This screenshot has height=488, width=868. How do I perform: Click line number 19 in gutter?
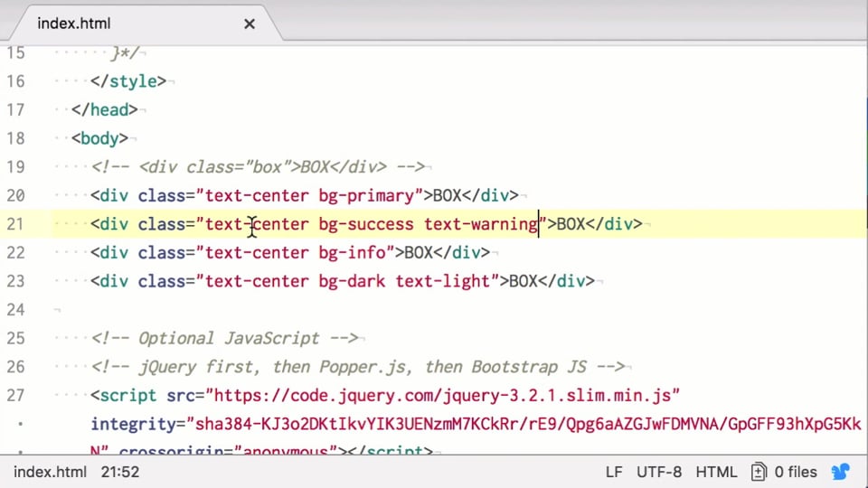(15, 166)
